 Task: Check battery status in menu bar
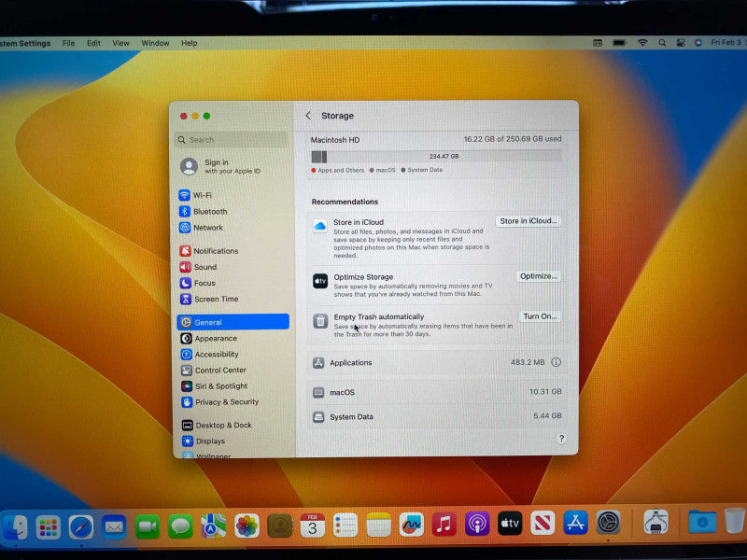(619, 43)
